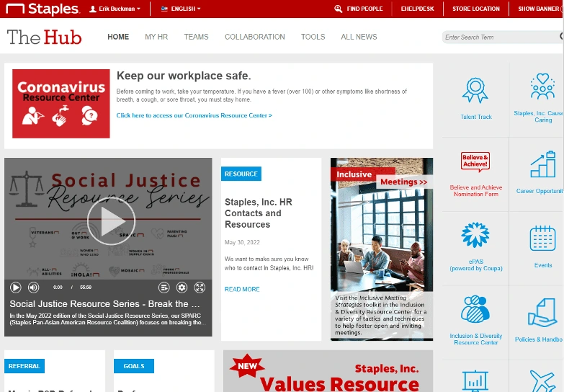Image resolution: width=564 pixels, height=392 pixels.
Task: Open the ENGLISH language dropdown
Action: coord(181,9)
